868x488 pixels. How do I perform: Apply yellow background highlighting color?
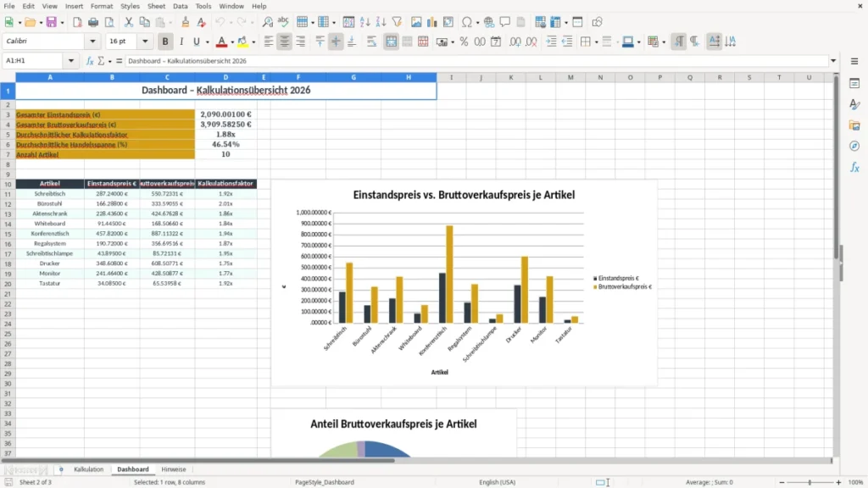point(242,42)
